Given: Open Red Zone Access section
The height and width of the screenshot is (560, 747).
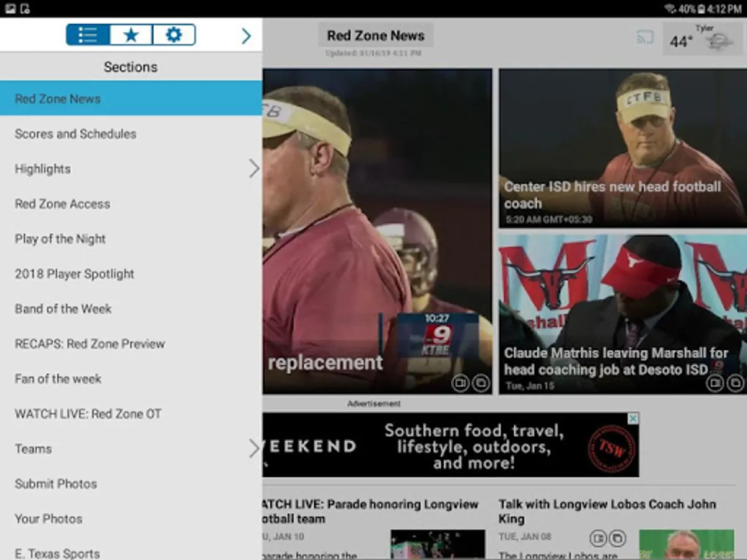Looking at the screenshot, I should (131, 203).
